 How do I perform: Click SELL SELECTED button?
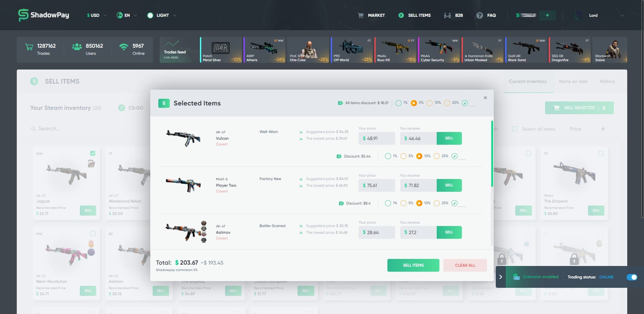579,108
